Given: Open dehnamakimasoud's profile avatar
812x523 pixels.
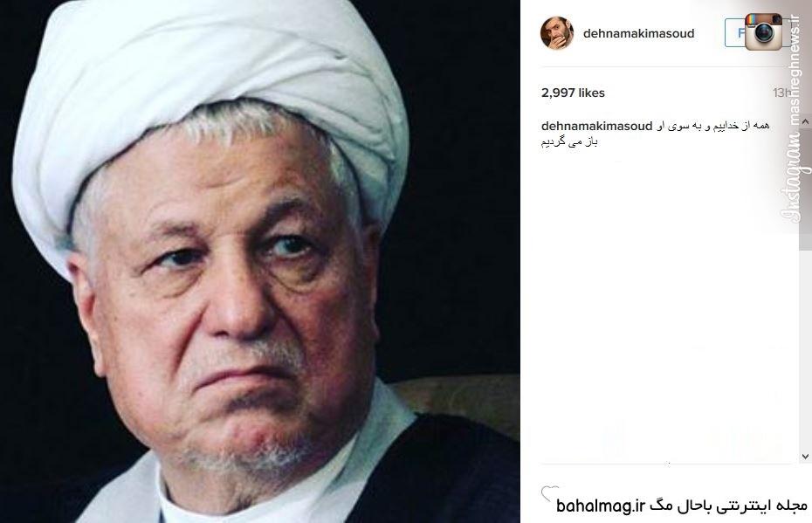Looking at the screenshot, I should click(557, 33).
